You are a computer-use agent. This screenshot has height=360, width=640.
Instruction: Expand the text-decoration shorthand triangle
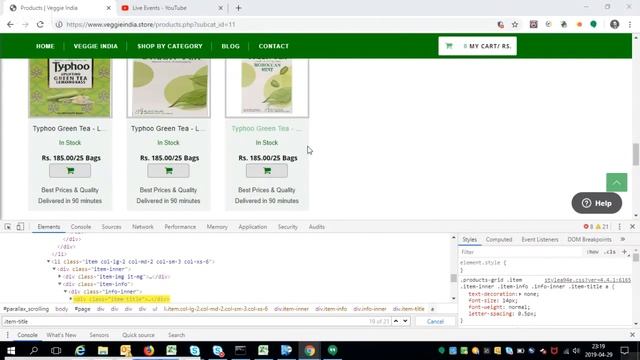pos(520,294)
